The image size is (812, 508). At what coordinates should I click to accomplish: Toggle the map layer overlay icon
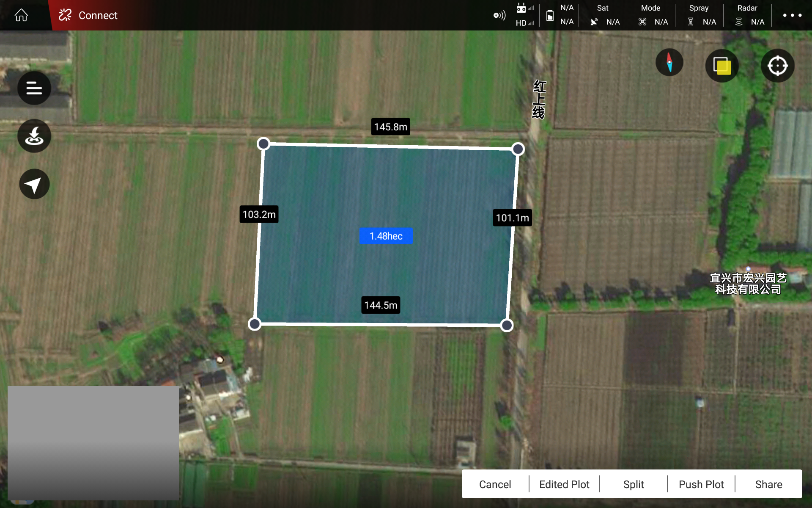pos(722,66)
